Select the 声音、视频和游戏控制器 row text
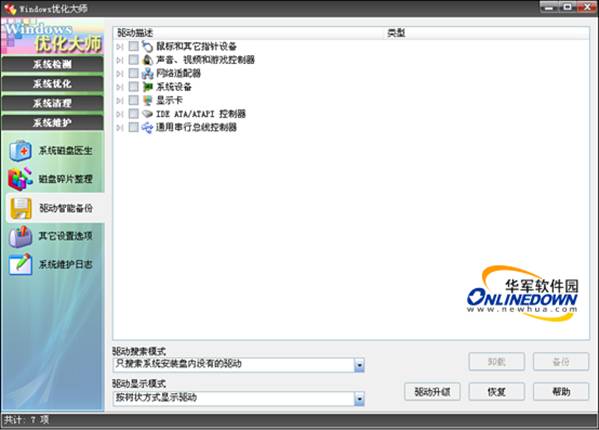Viewport: 599px width, 430px height. pos(206,60)
